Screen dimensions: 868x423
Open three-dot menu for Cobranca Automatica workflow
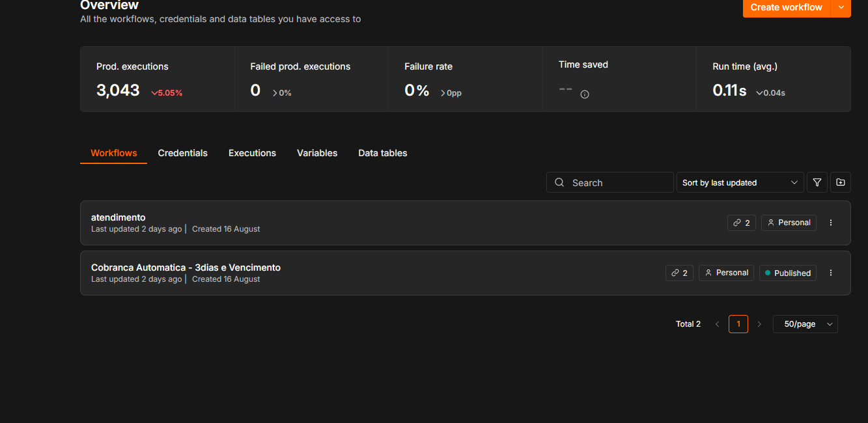(831, 273)
